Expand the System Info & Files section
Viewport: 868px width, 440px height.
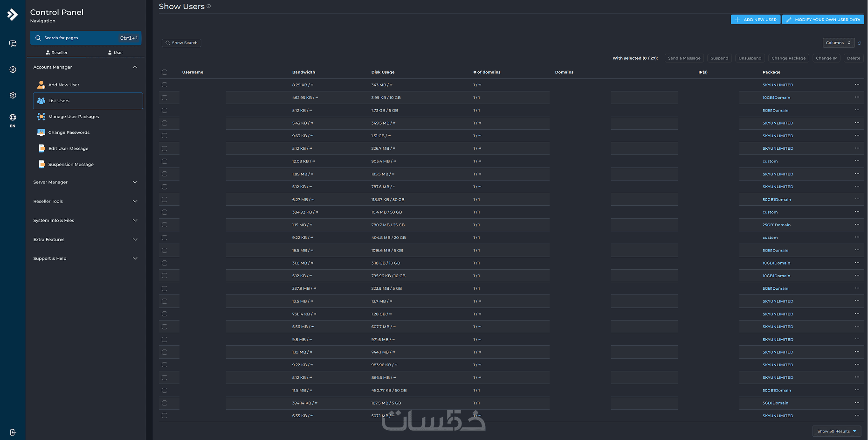(86, 220)
